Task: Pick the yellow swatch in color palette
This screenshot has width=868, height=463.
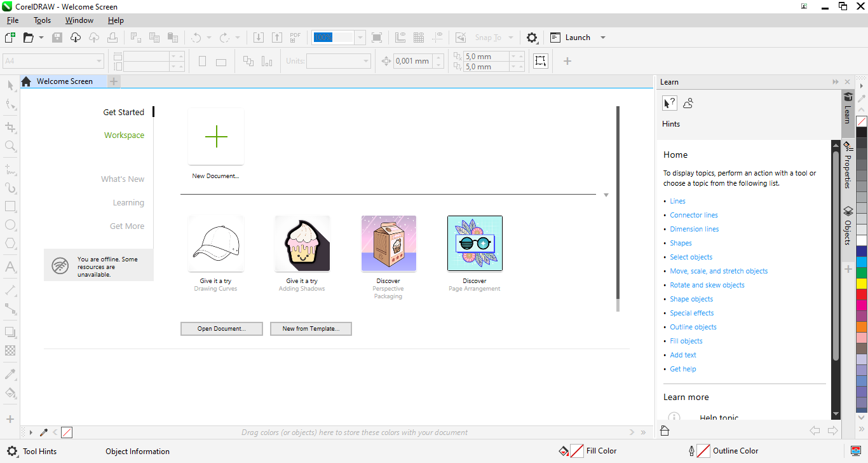Action: [x=862, y=283]
